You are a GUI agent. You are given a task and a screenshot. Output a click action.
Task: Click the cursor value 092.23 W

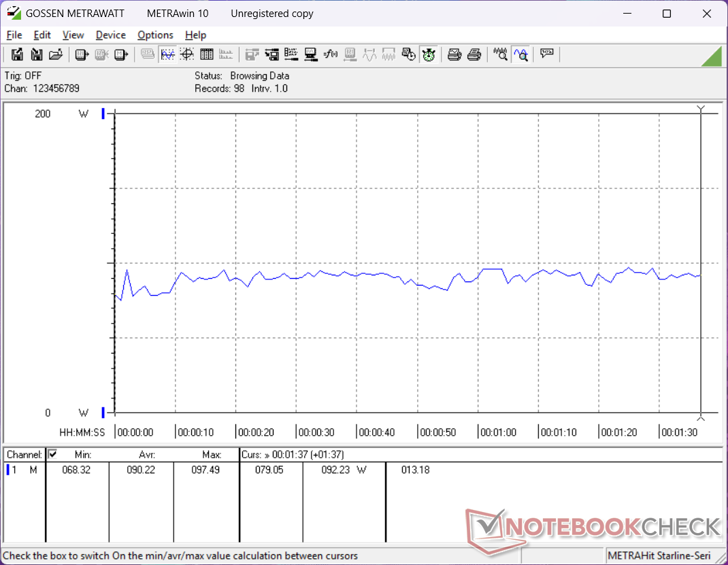(x=344, y=470)
